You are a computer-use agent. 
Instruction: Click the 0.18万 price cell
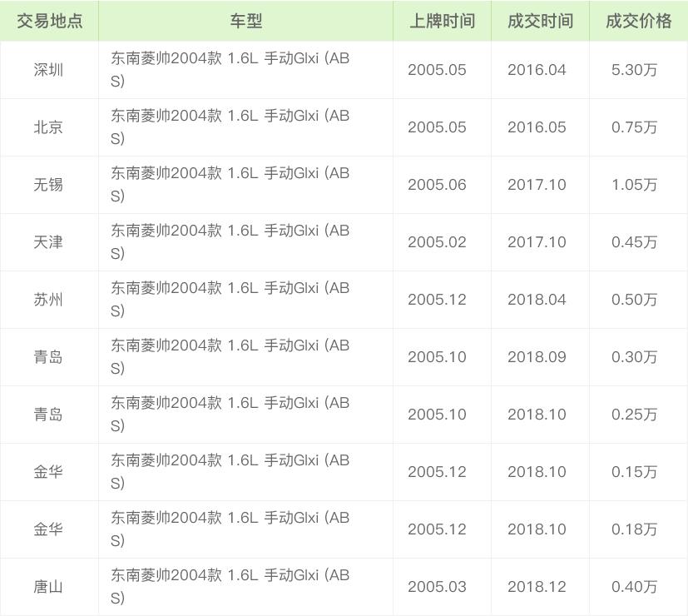(x=634, y=529)
